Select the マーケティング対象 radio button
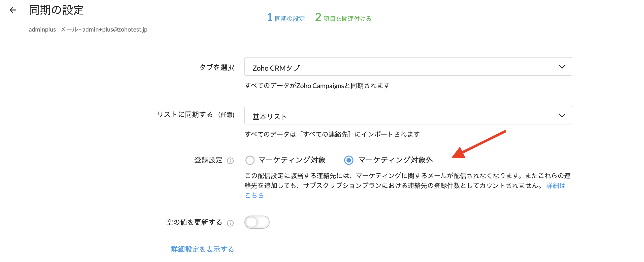Image resolution: width=644 pixels, height=262 pixels. tap(250, 160)
